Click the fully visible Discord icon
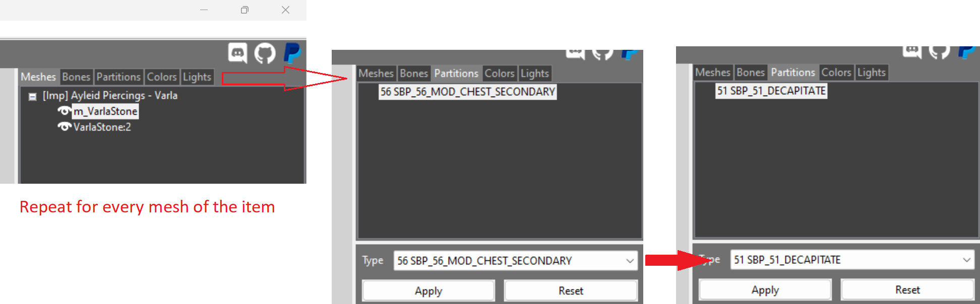The height and width of the screenshot is (304, 980). coord(237,53)
